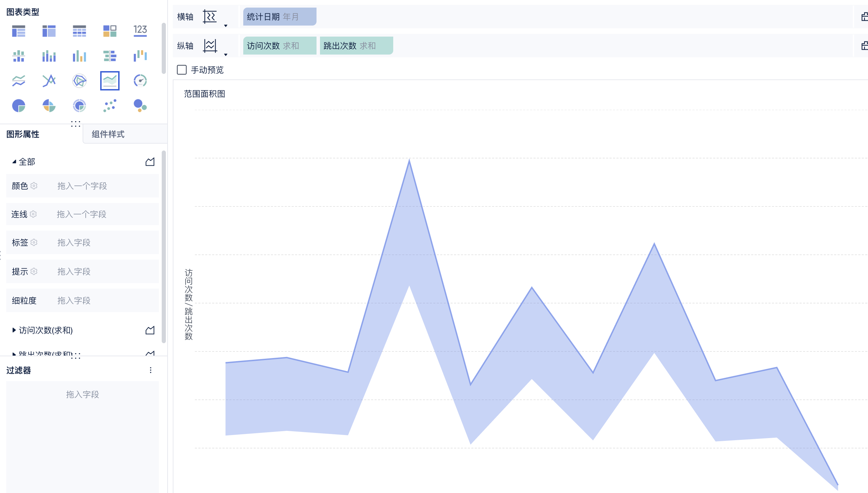This screenshot has width=868, height=493.
Task: Click the bubble chart type icon
Action: 140,106
